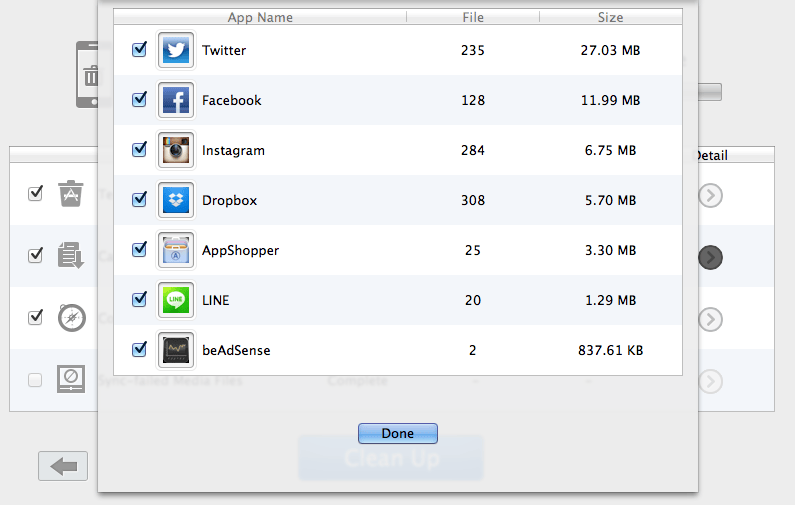Sort by the Size column header

[x=610, y=17]
